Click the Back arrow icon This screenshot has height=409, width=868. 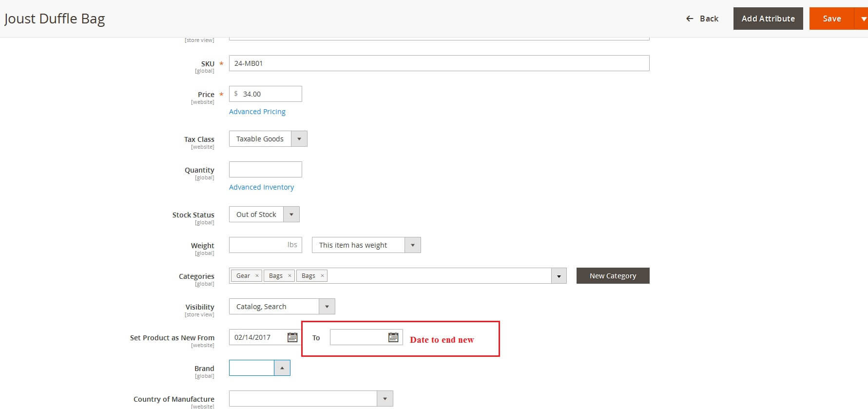click(690, 19)
